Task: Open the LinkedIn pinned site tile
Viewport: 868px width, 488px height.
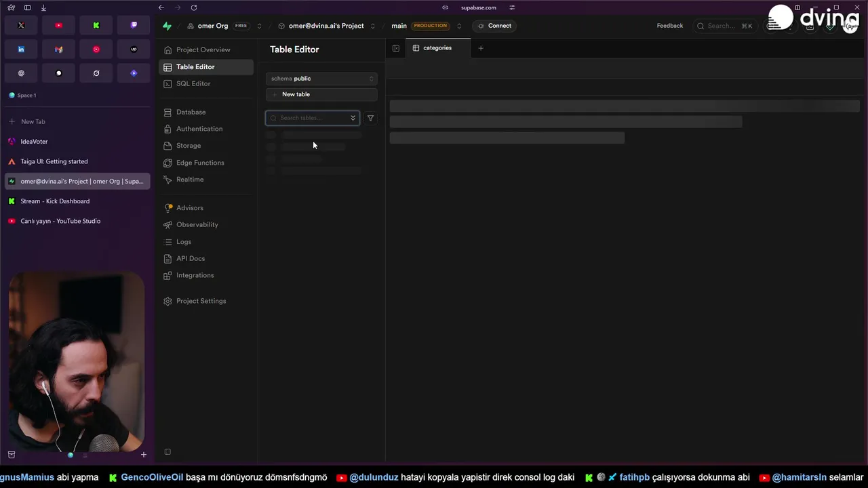Action: (21, 49)
